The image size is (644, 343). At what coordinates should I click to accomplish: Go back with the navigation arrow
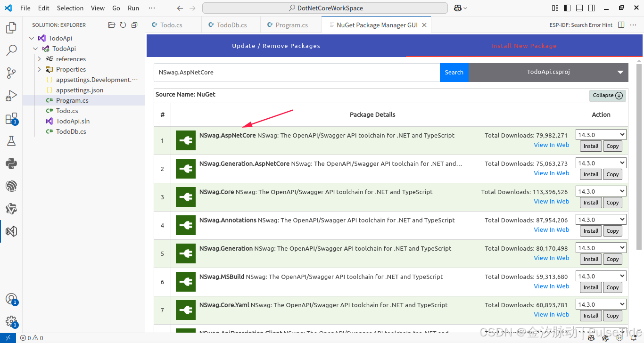180,8
